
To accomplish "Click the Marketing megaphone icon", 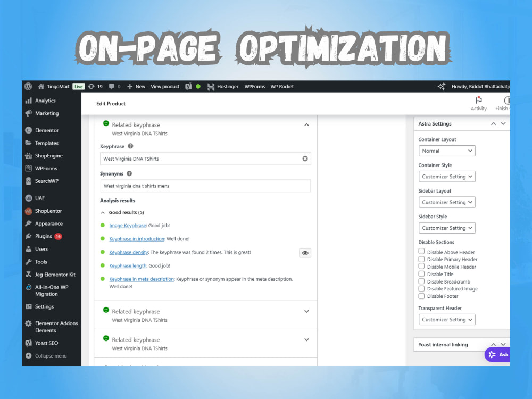I will coord(29,113).
